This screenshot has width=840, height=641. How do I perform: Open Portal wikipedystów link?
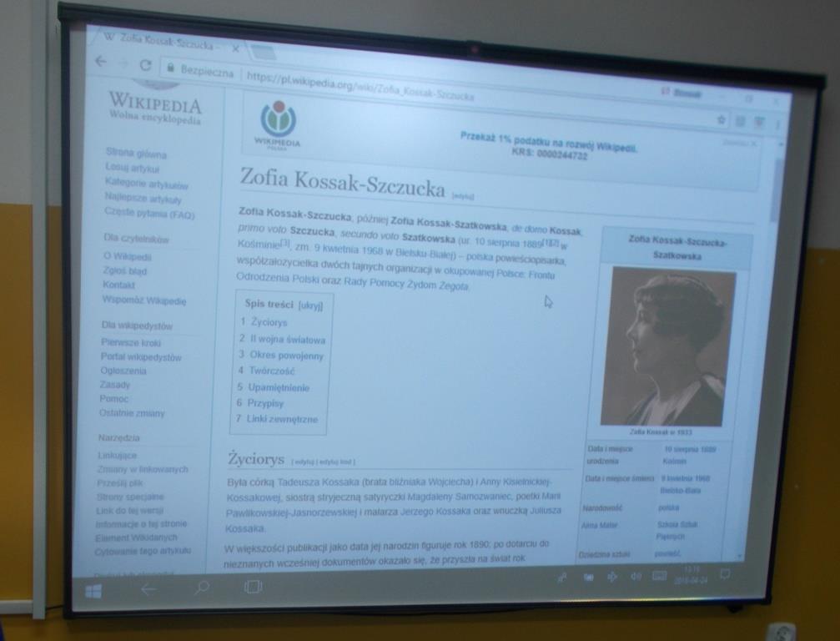tap(141, 357)
